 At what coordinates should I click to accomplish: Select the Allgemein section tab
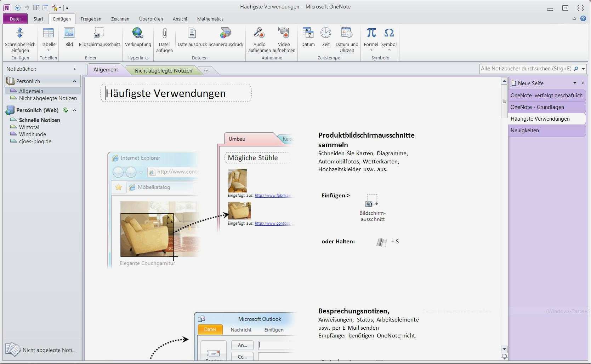106,70
